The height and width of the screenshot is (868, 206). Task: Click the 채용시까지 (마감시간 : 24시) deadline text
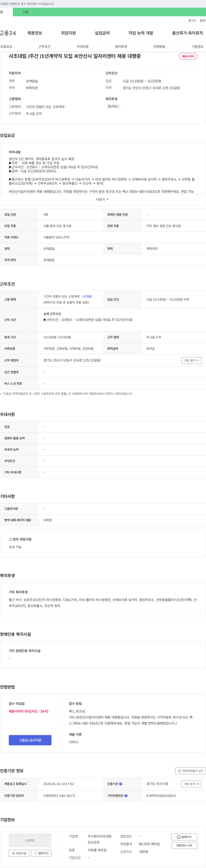click(x=29, y=711)
